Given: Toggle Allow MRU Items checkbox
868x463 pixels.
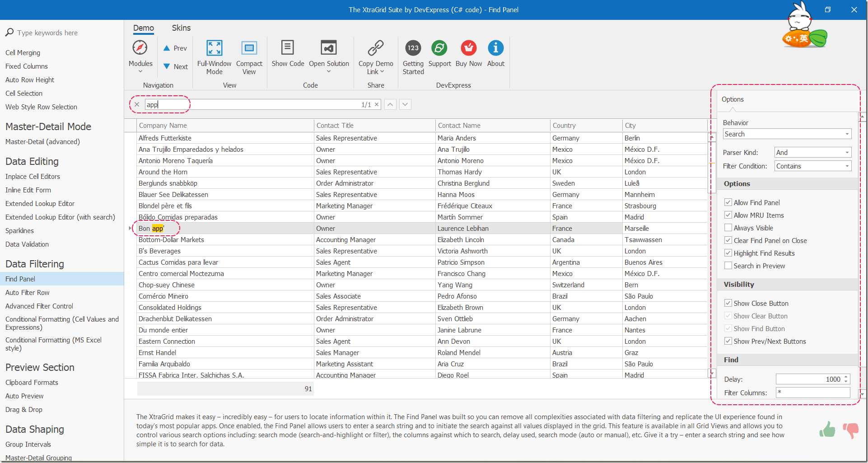Looking at the screenshot, I should pyautogui.click(x=728, y=215).
